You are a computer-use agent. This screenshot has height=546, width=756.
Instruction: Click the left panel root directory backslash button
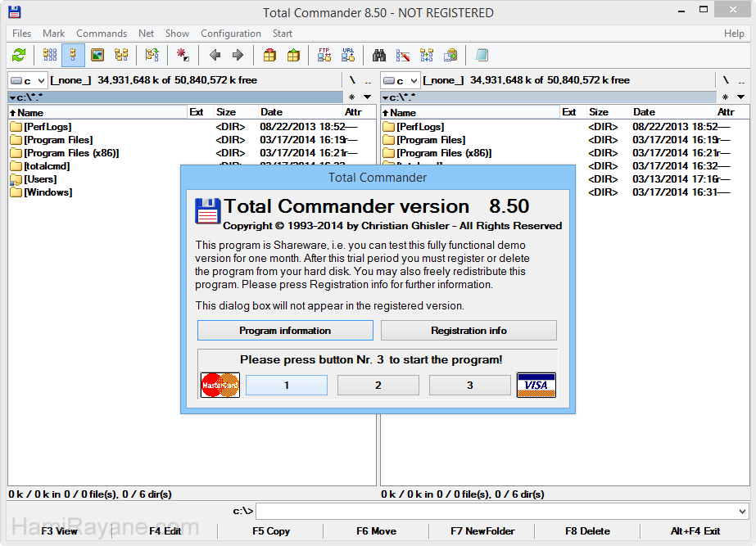pos(352,80)
